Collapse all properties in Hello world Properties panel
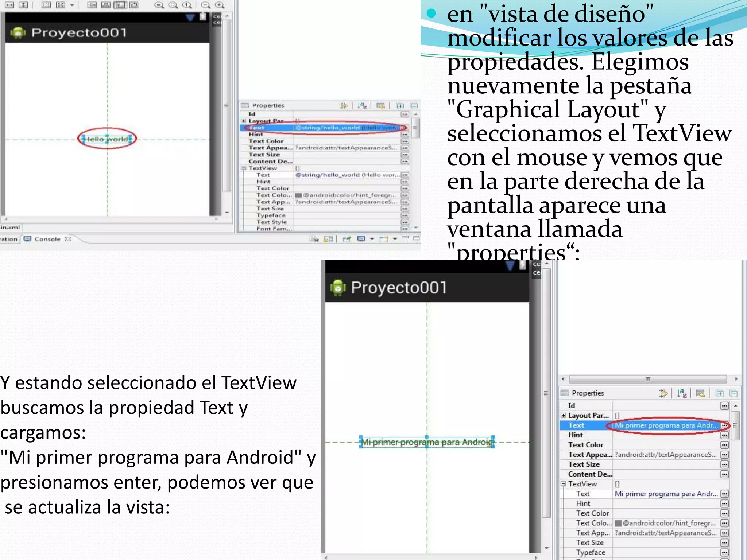This screenshot has width=747, height=560. pyautogui.click(x=414, y=106)
